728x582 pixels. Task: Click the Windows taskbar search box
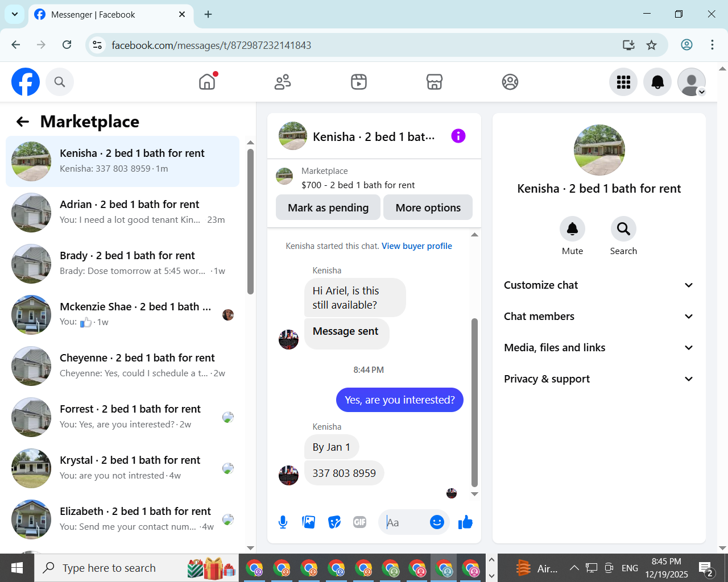tap(136, 568)
